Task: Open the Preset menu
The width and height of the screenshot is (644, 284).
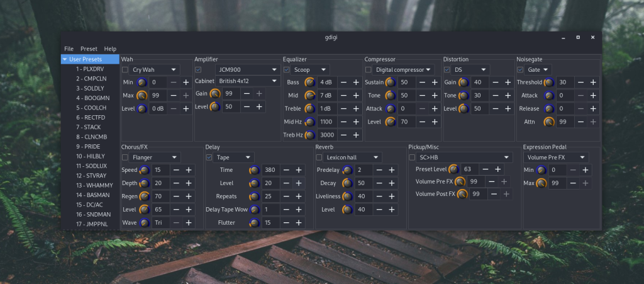Action: (x=89, y=48)
